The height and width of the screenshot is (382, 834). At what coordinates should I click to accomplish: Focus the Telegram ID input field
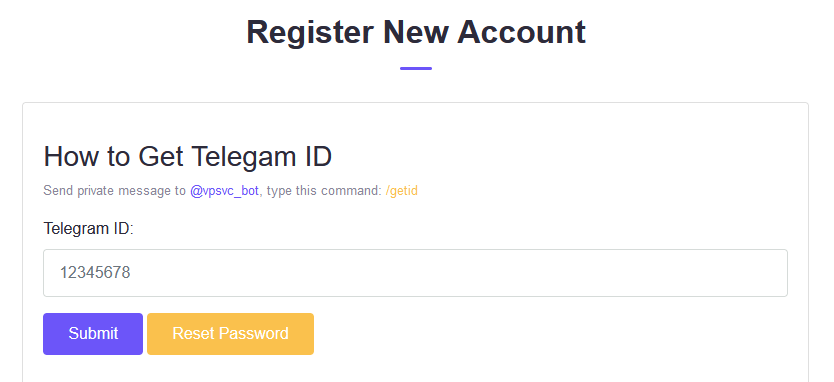[415, 273]
